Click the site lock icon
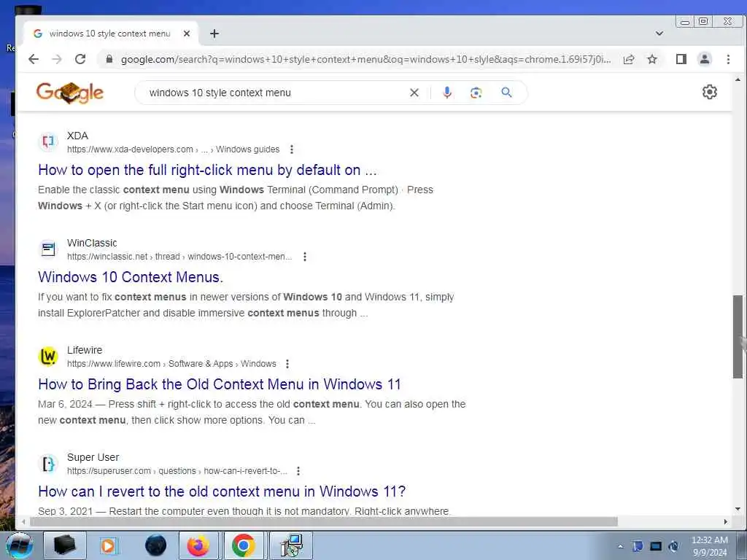Viewport: 747px width, 560px height. coord(109,59)
